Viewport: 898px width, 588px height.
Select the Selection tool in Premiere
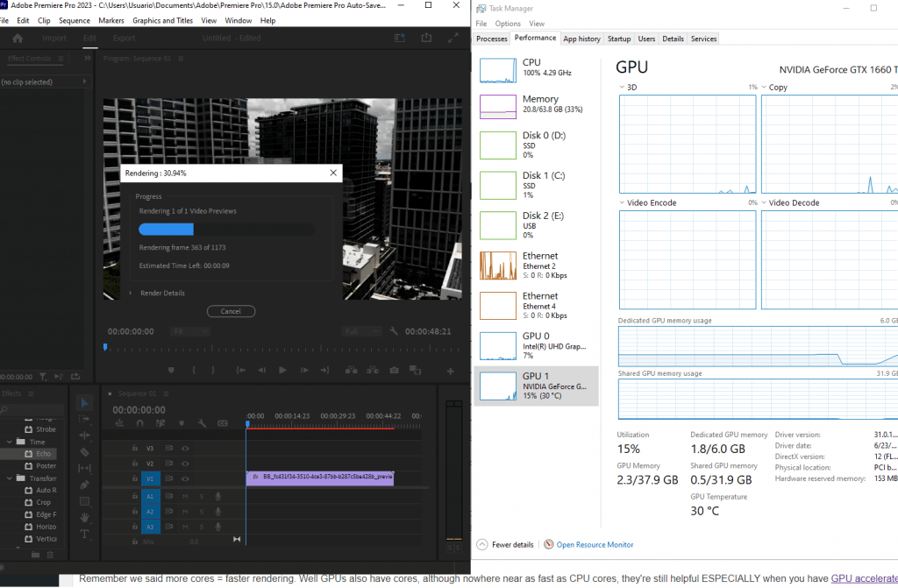tap(85, 403)
